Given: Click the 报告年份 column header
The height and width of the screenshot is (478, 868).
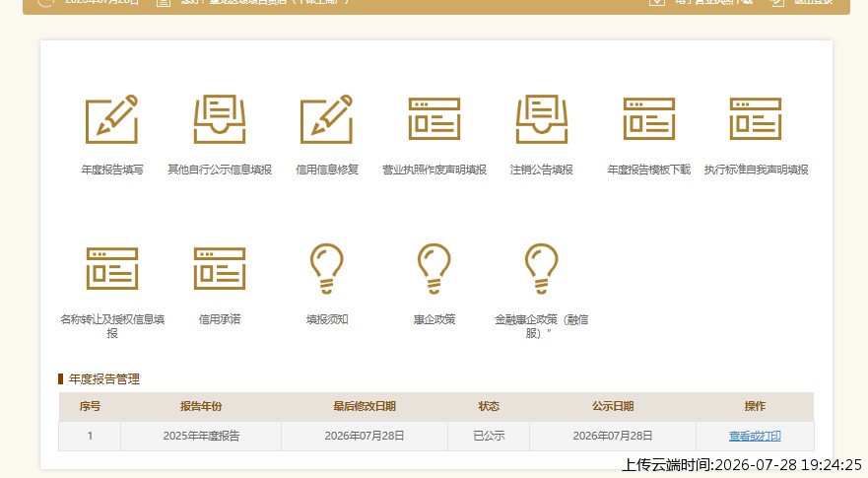Looking at the screenshot, I should tap(201, 406).
